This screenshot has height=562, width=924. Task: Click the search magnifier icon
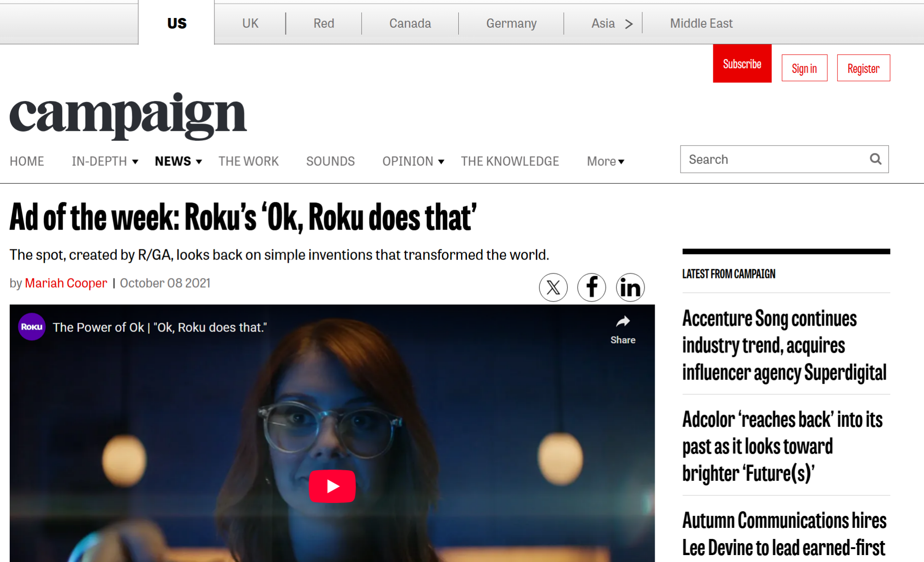875,159
